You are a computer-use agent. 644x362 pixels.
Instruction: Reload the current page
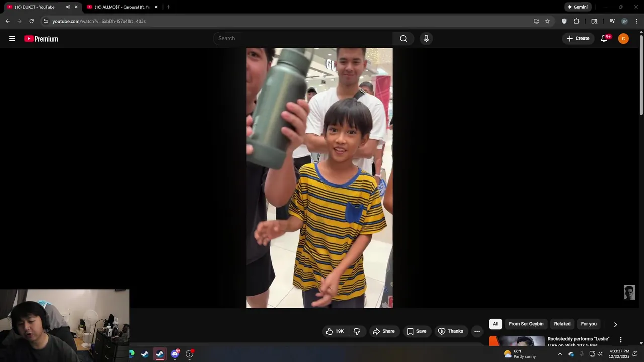click(31, 21)
